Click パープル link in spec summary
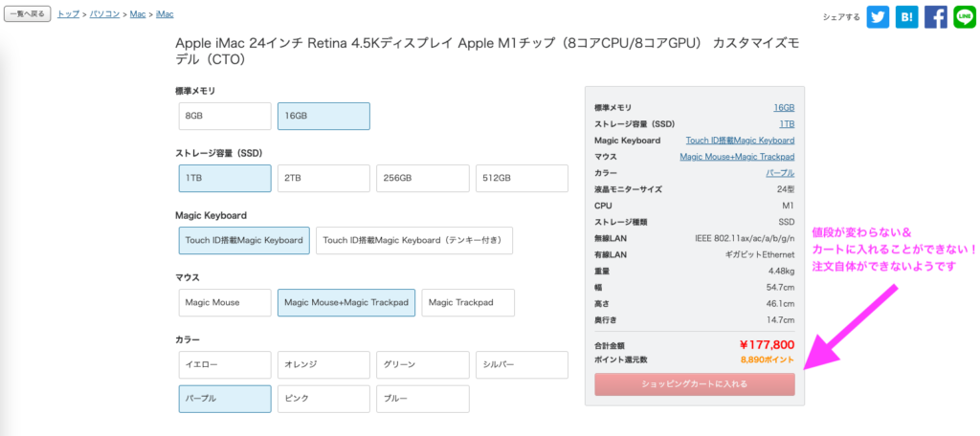980x436 pixels. (781, 173)
